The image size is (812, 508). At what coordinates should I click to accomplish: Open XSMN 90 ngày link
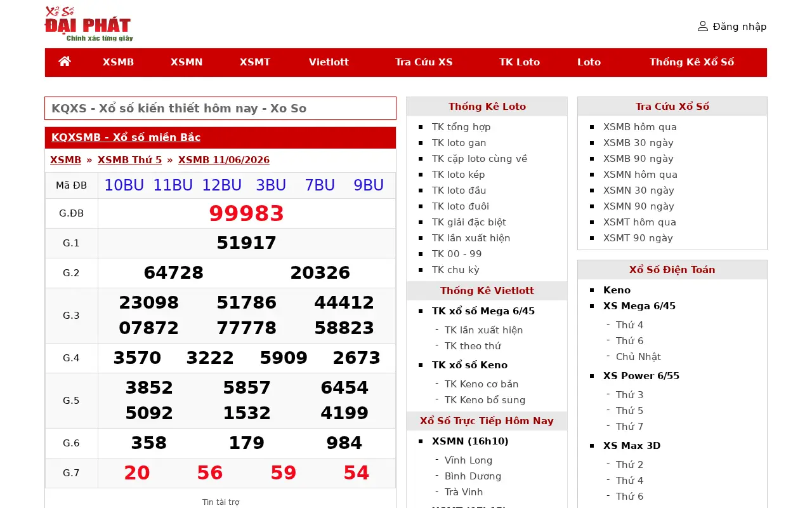(639, 206)
